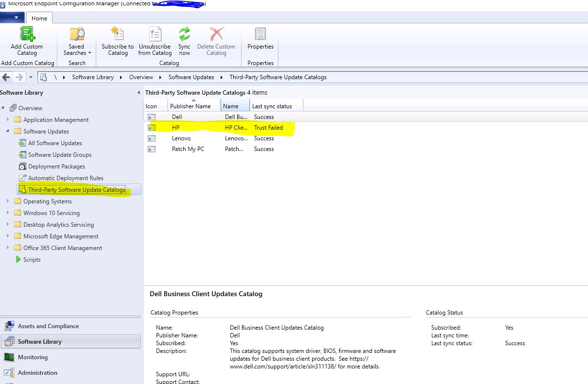Navigate forward with the right arrow
Screen dimensions: 588x384
19,77
